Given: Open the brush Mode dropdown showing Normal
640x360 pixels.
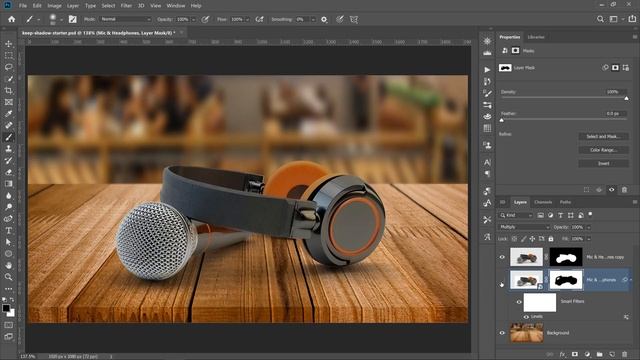Looking at the screenshot, I should click(x=125, y=19).
